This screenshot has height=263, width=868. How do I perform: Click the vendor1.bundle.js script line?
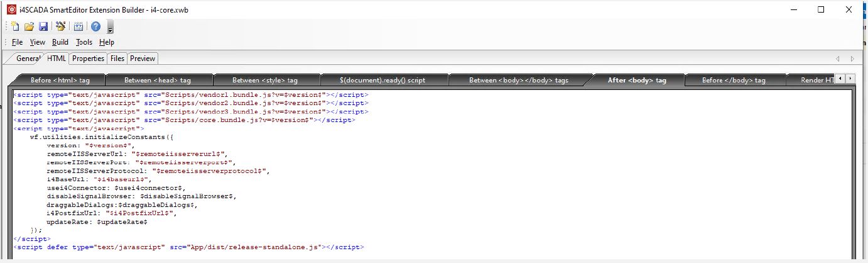pos(191,94)
